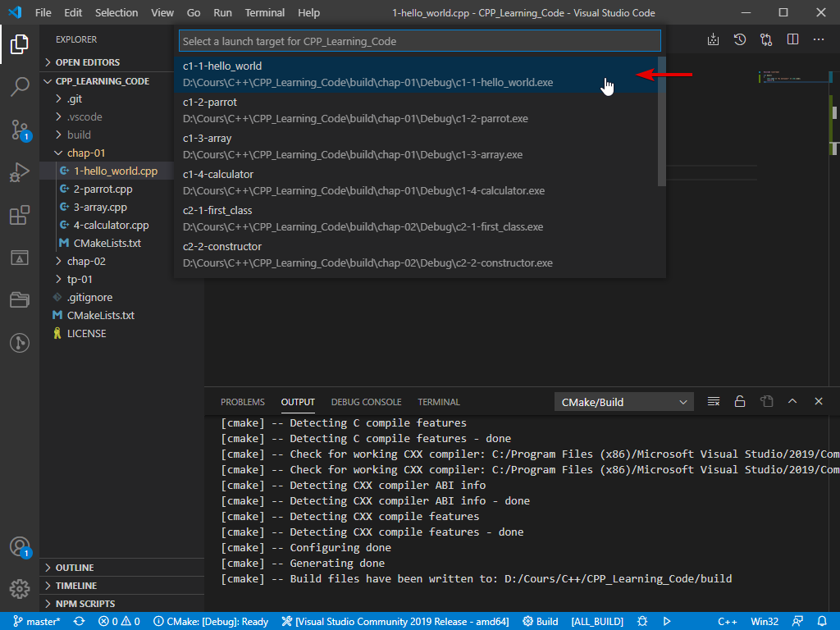Open the CMake view in activity bar
Screen dimensions: 840x630
point(20,258)
